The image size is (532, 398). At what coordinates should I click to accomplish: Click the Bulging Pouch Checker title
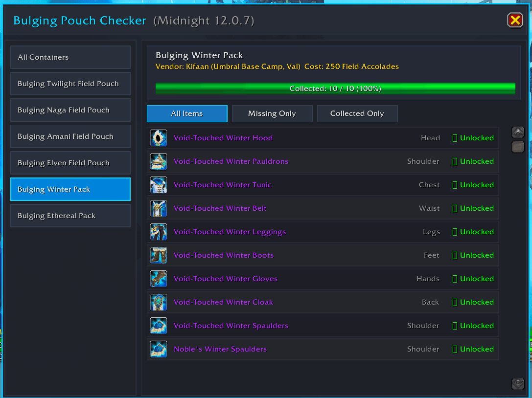(80, 21)
